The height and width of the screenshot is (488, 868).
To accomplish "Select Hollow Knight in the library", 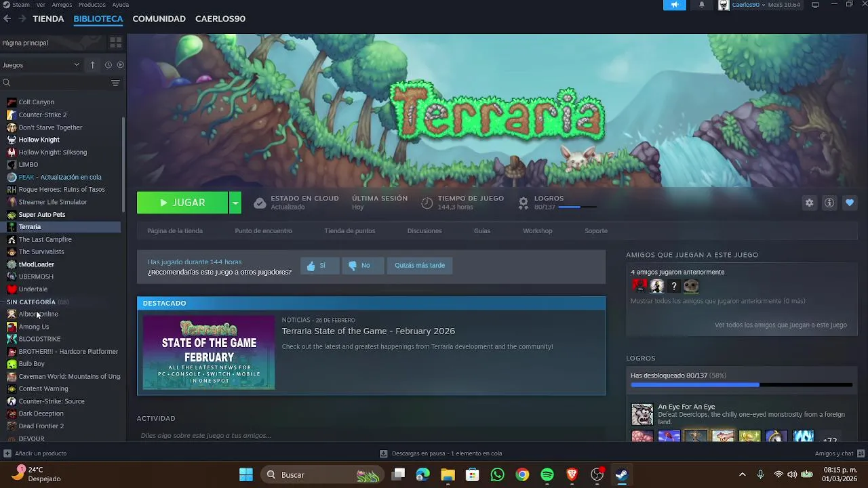I will [x=39, y=140].
